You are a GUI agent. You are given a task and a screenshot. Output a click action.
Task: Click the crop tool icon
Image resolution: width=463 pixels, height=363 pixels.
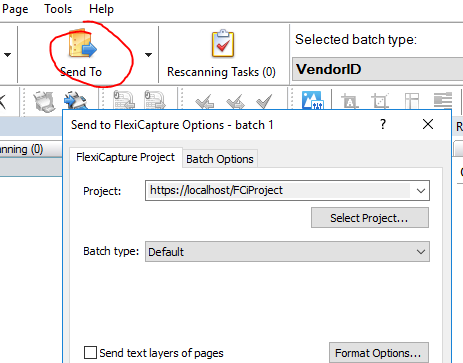point(380,101)
